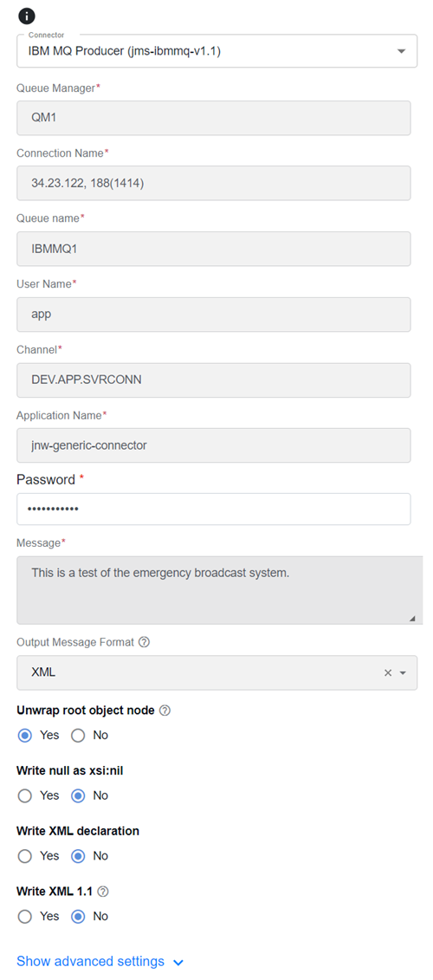The height and width of the screenshot is (980, 433).
Task: Click the Password input field
Action: click(x=214, y=509)
